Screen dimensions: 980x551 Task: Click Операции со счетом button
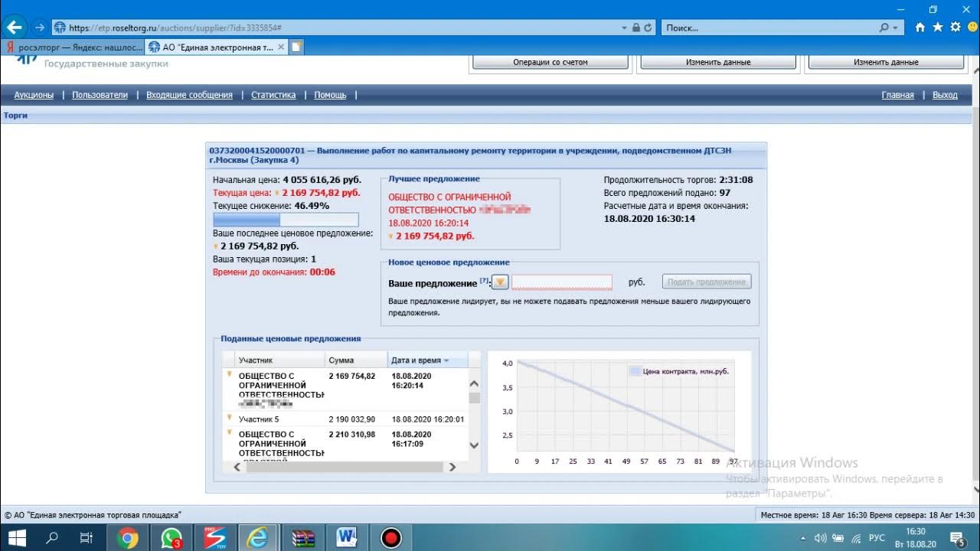[x=550, y=62]
